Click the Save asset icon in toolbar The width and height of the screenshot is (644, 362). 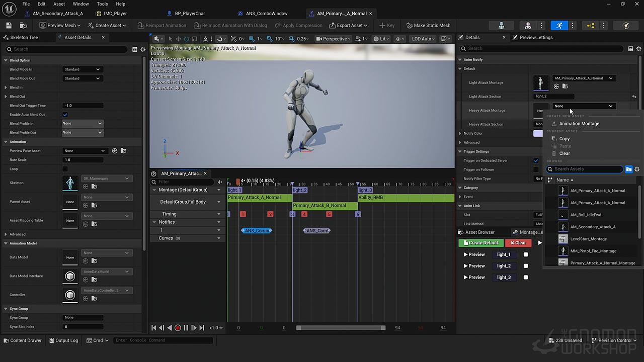[x=9, y=25]
